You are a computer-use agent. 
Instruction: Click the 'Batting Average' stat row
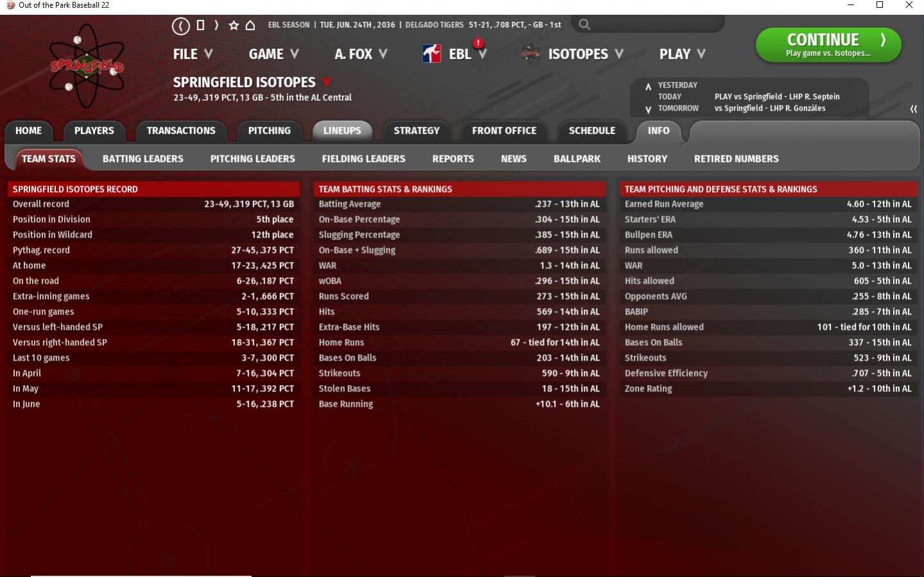460,204
